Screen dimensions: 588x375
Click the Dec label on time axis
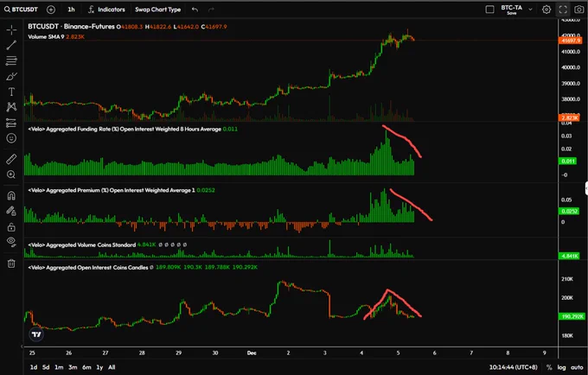(x=252, y=353)
